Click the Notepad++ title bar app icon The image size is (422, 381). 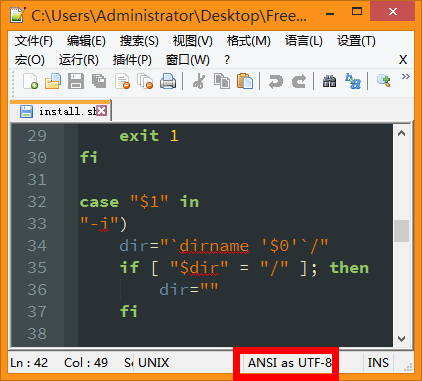(x=17, y=14)
